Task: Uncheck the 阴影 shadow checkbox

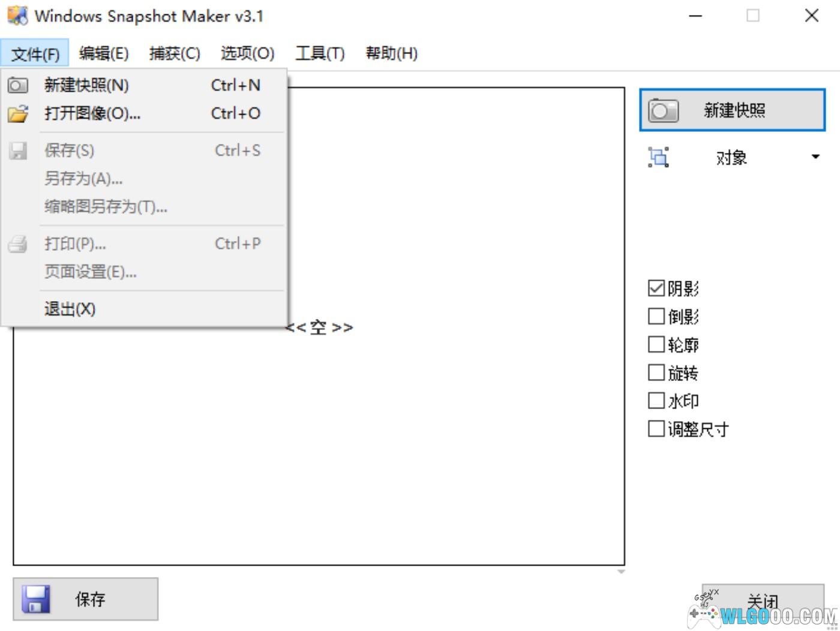Action: [656, 289]
